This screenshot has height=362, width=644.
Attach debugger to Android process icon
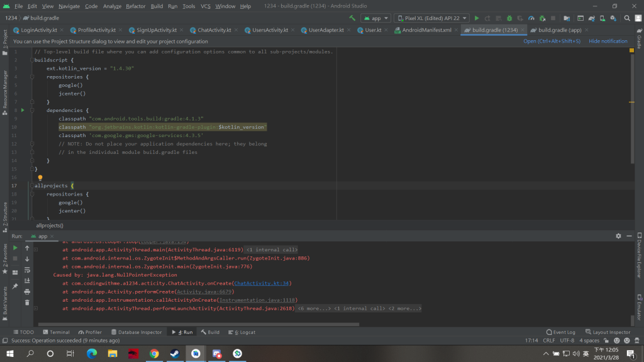click(x=542, y=18)
